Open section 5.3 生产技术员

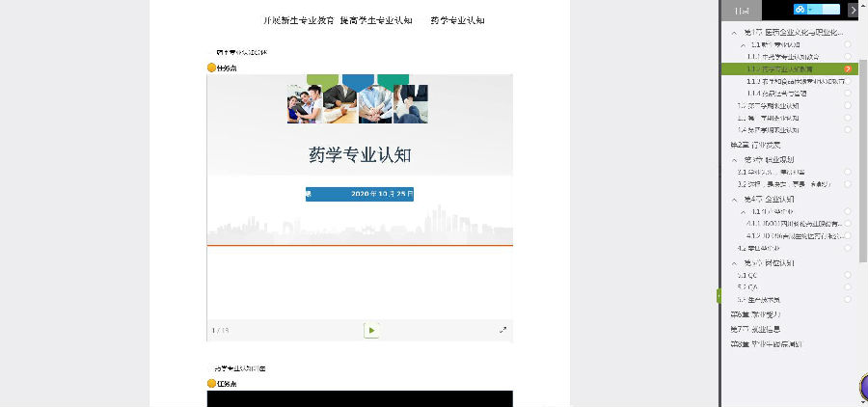tap(759, 300)
